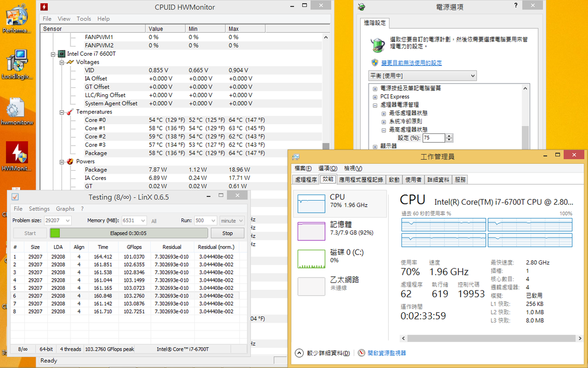Switch to the 服務 tab in Task Manager
The width and height of the screenshot is (588, 368).
click(460, 179)
